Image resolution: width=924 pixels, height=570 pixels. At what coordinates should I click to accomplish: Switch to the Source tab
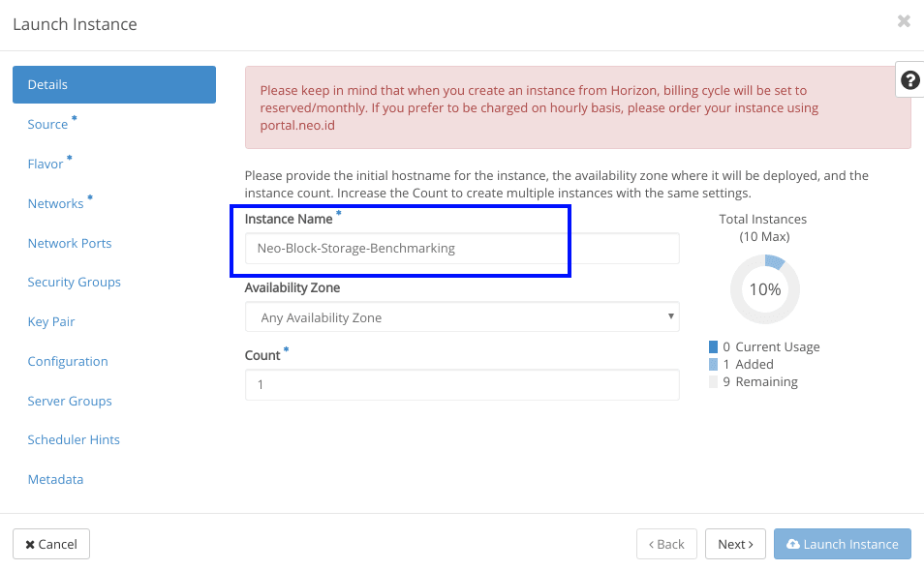click(47, 124)
